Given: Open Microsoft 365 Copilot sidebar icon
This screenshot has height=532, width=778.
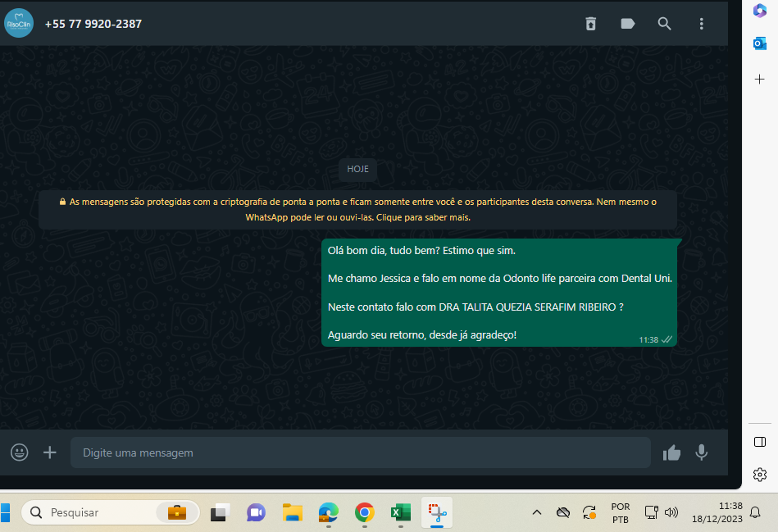Looking at the screenshot, I should 760,11.
